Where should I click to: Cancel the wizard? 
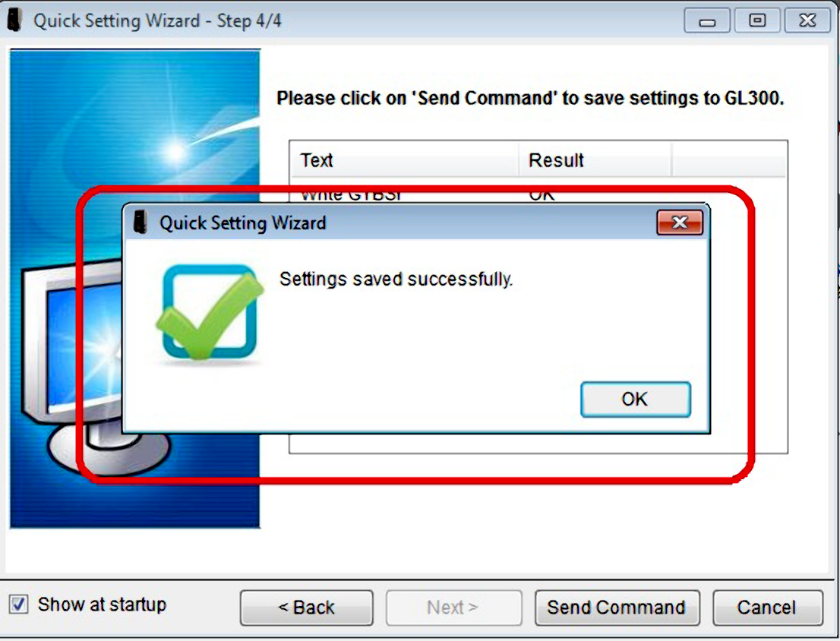767,608
